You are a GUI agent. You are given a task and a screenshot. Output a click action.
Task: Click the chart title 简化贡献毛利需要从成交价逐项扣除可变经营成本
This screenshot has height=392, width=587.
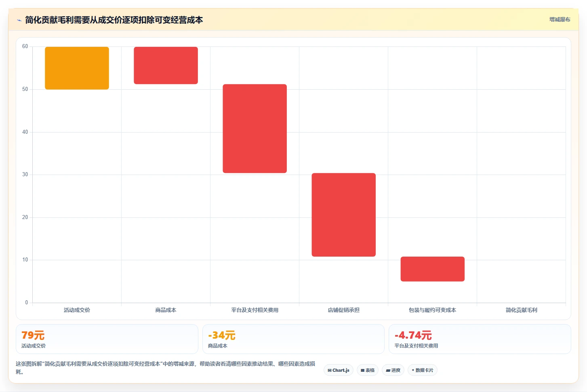click(x=114, y=20)
